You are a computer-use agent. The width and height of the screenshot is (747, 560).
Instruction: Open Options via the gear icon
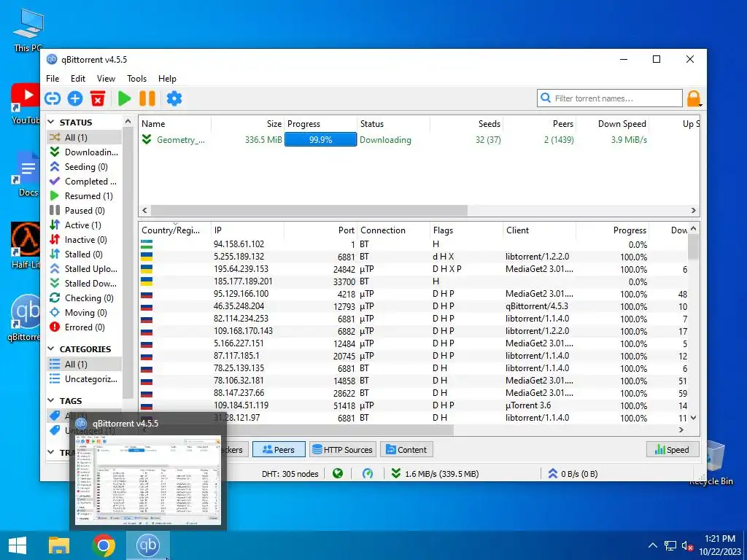point(174,98)
